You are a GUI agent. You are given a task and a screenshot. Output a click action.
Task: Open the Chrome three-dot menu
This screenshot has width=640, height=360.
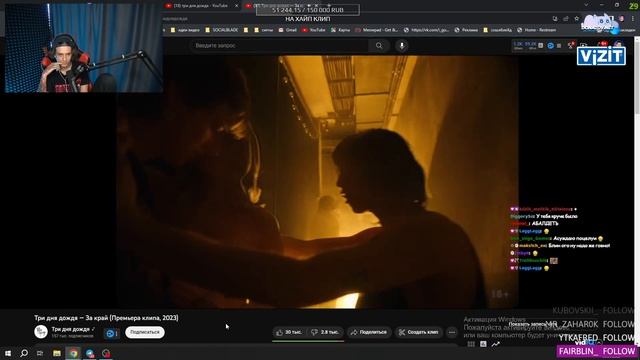point(633,18)
